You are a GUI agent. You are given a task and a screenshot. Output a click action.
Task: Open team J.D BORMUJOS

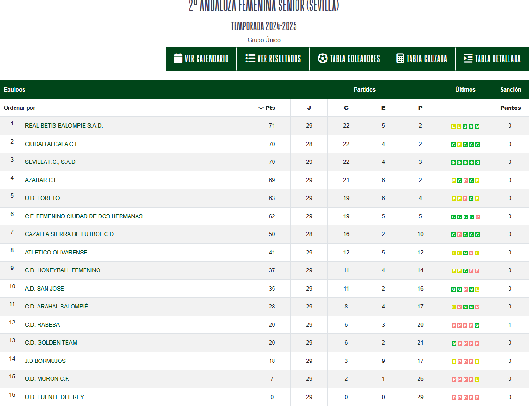pos(45,361)
